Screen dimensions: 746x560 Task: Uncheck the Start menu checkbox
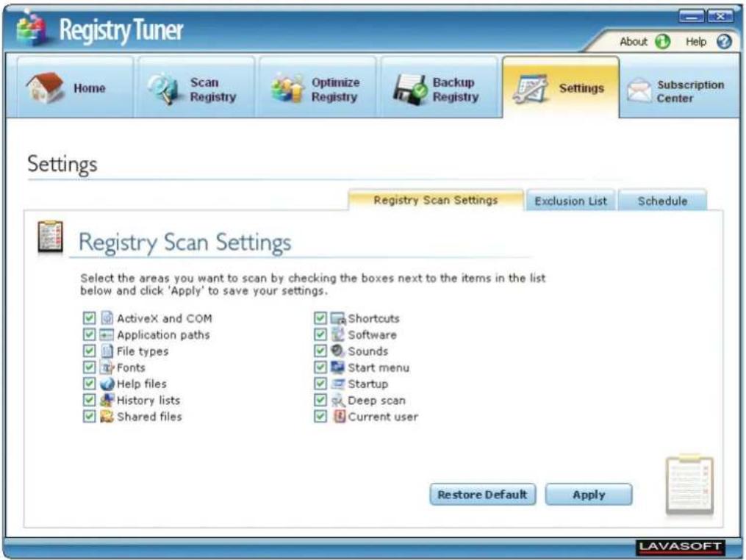(x=320, y=367)
